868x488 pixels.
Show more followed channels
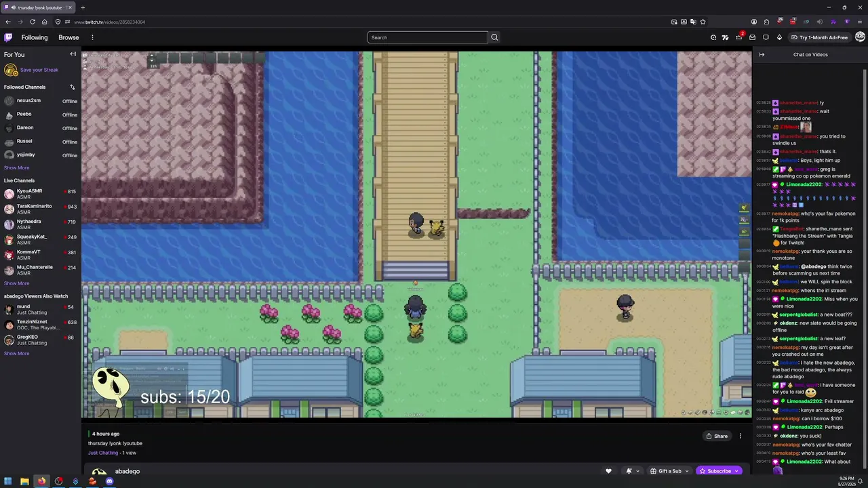pyautogui.click(x=16, y=168)
